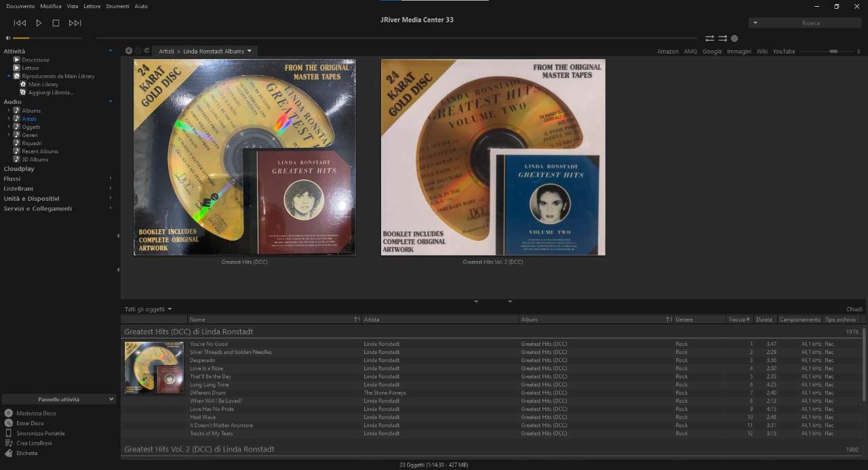Open the Strumenti menu
Viewport: 868px width, 470px height.
coord(117,6)
